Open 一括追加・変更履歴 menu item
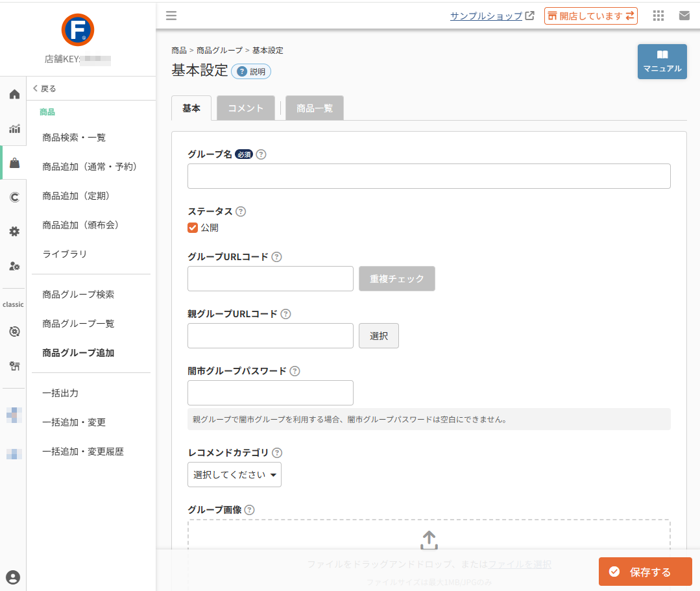700x591 pixels. (82, 452)
